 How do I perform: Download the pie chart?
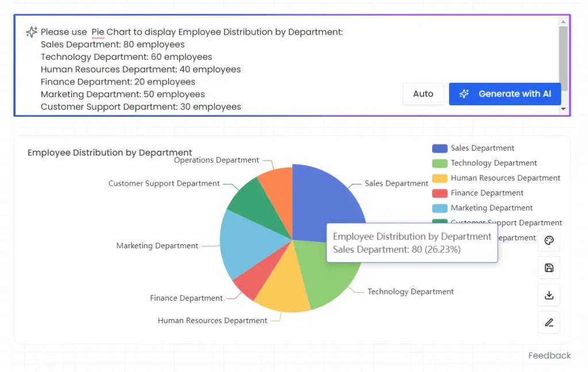(x=548, y=295)
